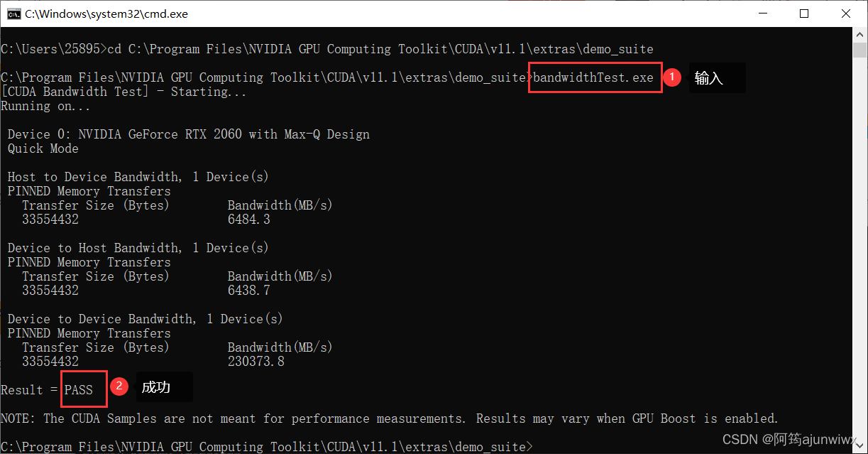Image resolution: width=868 pixels, height=454 pixels.
Task: Click the red circle marker numbered 1
Action: (x=673, y=77)
